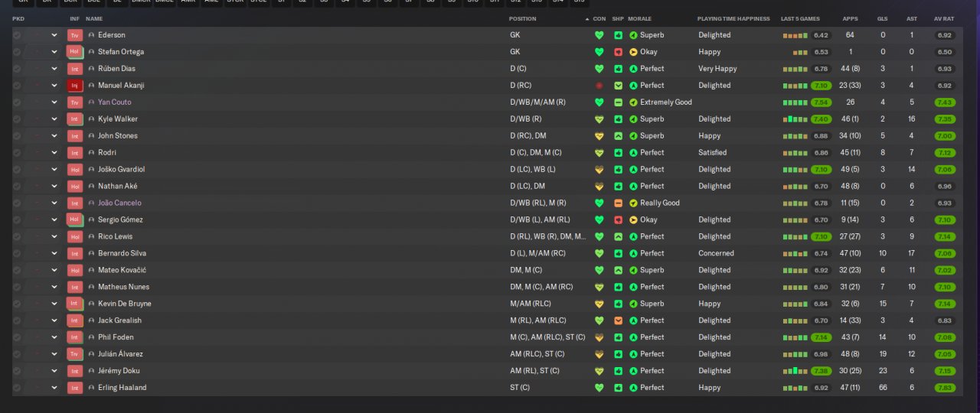Sort by the AV RAT column header
The image size is (980, 413).
click(x=944, y=18)
